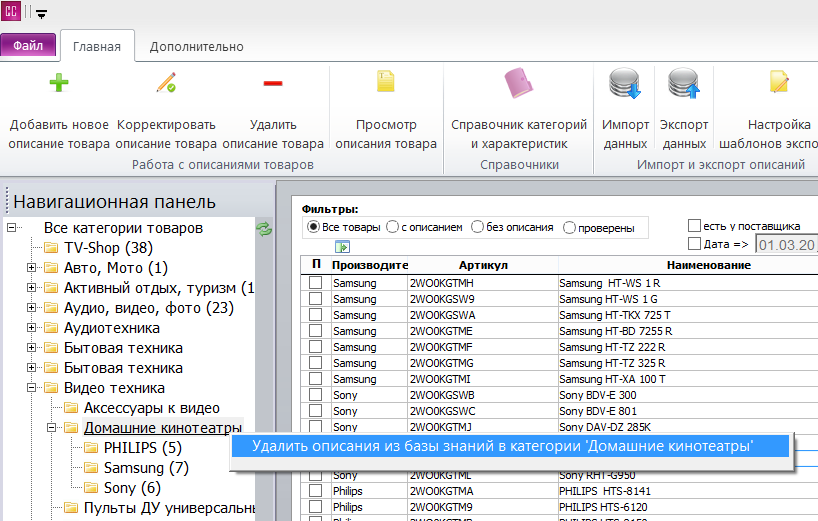Sort by the 'Артикул' column header
818x521 pixels.
(483, 265)
